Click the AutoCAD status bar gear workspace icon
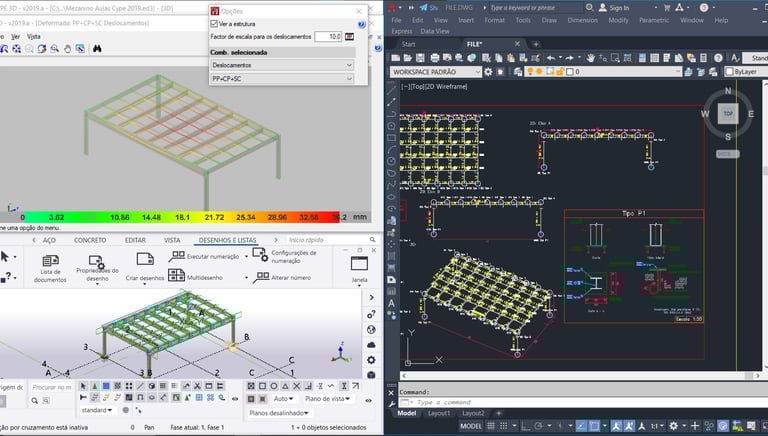 pyautogui.click(x=673, y=426)
